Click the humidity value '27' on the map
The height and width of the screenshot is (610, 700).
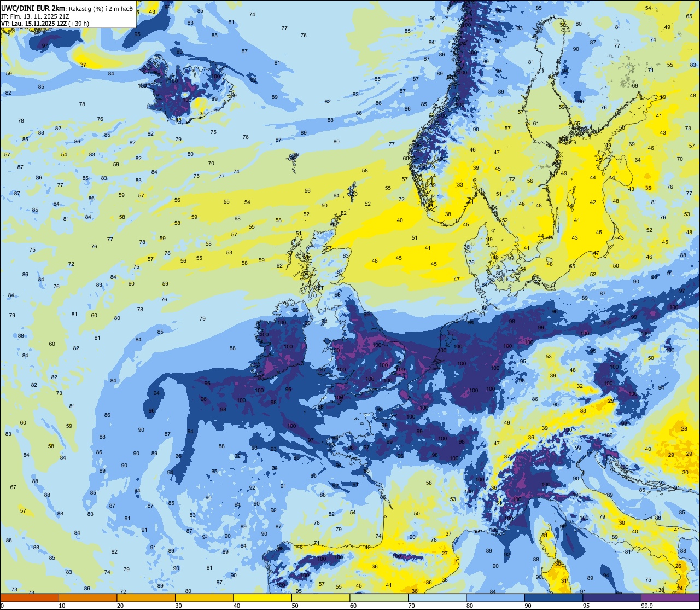[x=445, y=554]
